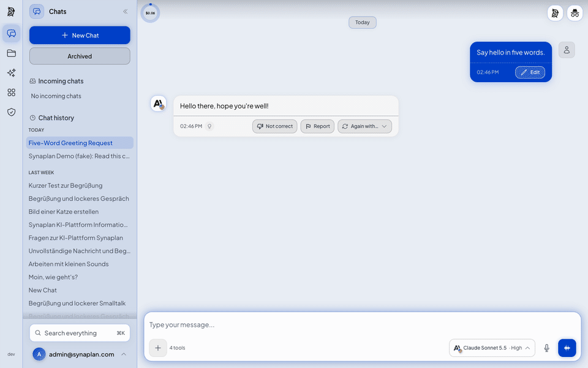Click the lightbulb icon next to 02:46 PM
This screenshot has height=368, width=588.
pyautogui.click(x=209, y=126)
